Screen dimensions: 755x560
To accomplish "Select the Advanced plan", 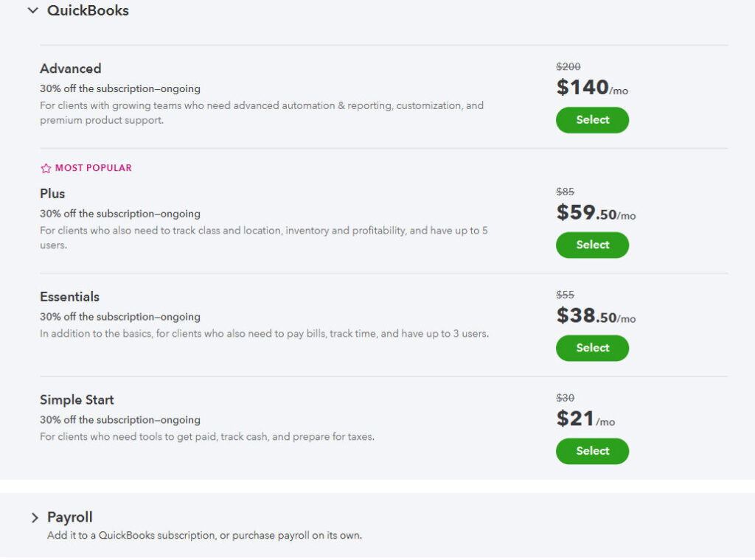I will 592,119.
